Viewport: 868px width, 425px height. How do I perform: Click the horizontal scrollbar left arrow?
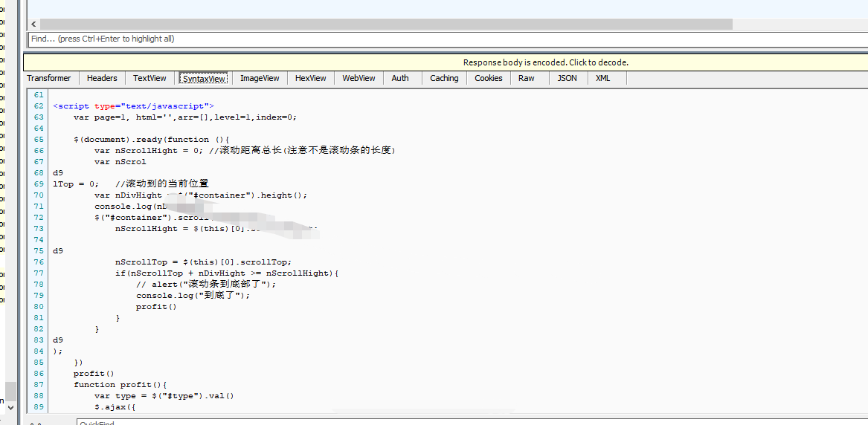(33, 25)
